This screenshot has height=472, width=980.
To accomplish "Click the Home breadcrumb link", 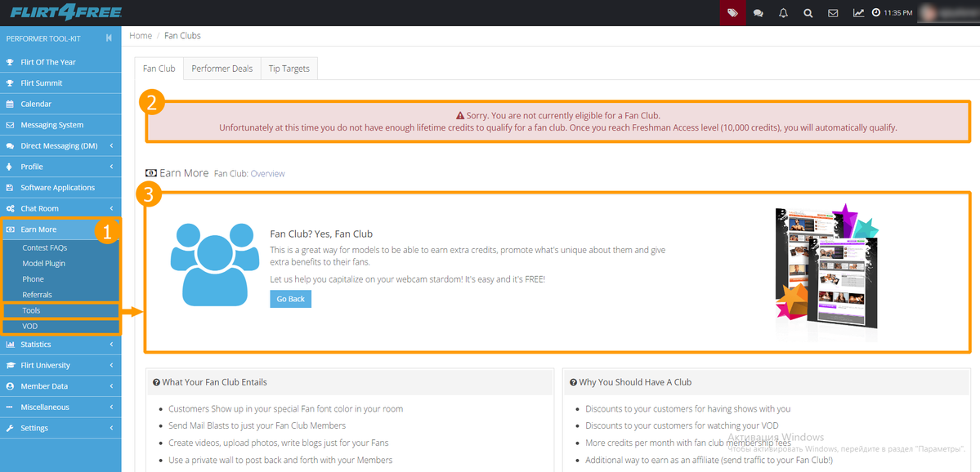I will pyautogui.click(x=141, y=36).
